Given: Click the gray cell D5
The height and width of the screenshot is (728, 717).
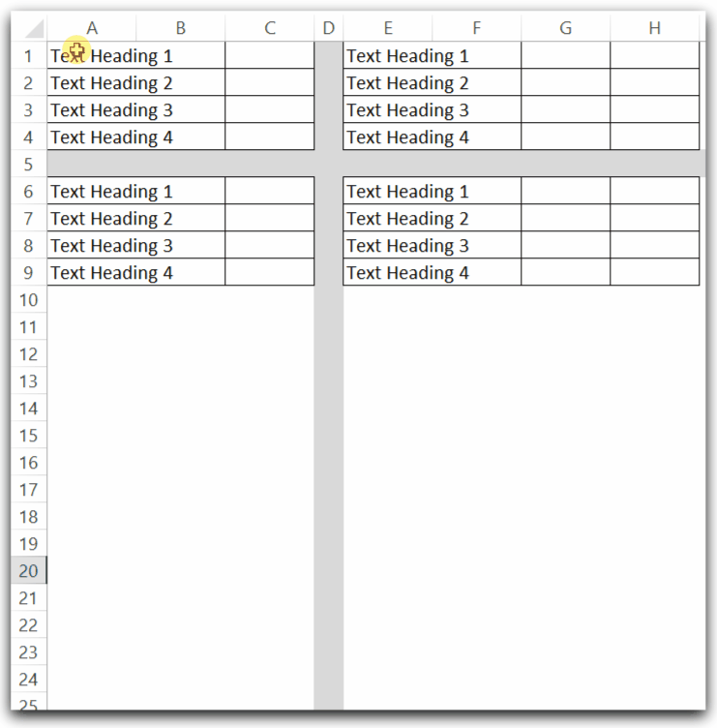Looking at the screenshot, I should (x=329, y=164).
